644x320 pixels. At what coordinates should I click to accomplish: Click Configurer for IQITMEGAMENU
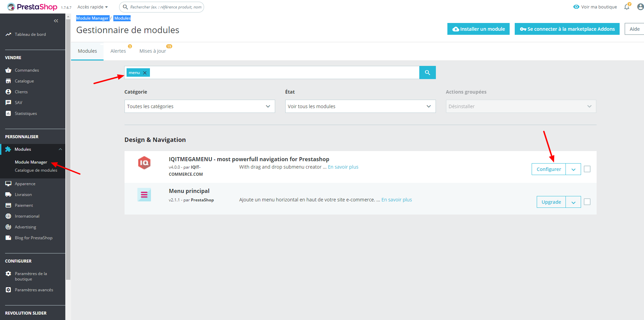pos(549,169)
